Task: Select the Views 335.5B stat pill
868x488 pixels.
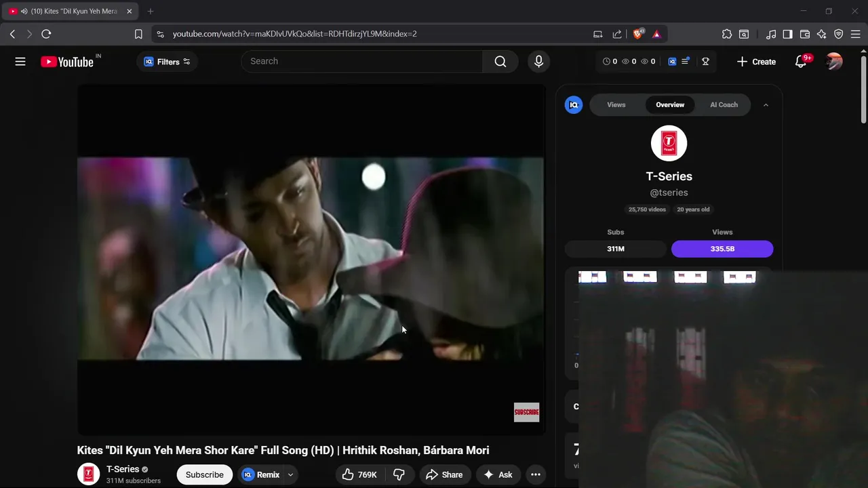Action: coord(722,249)
